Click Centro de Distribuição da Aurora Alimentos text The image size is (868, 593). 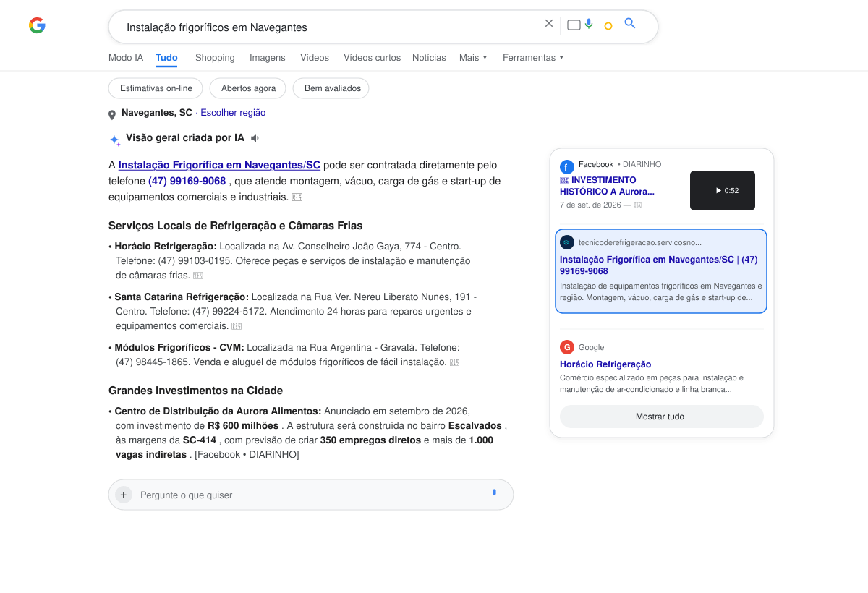coord(218,411)
